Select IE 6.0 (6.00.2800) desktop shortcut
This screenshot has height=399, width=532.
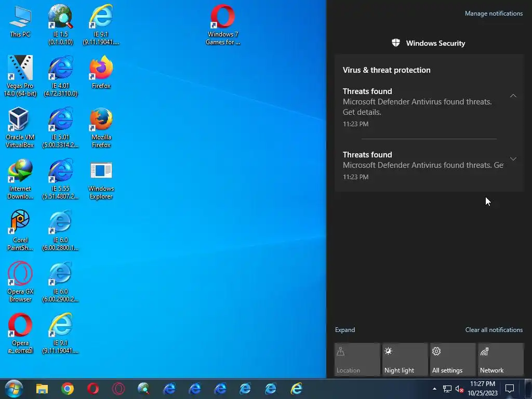point(60,231)
